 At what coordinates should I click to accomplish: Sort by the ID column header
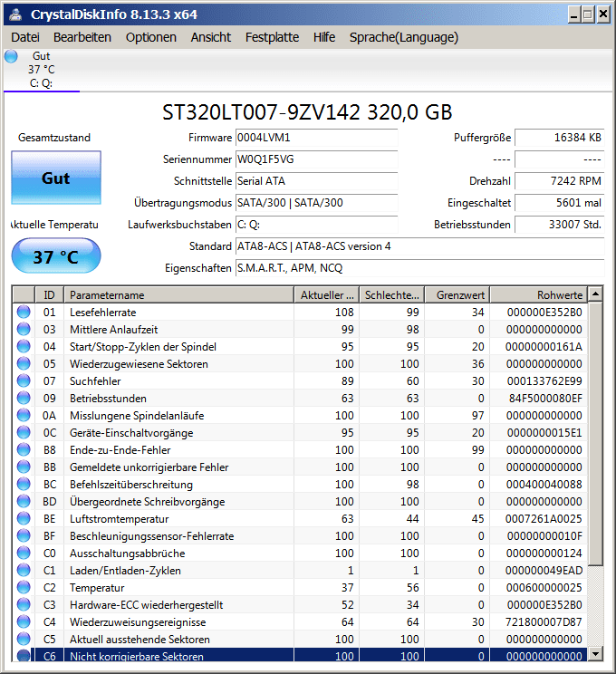point(50,295)
